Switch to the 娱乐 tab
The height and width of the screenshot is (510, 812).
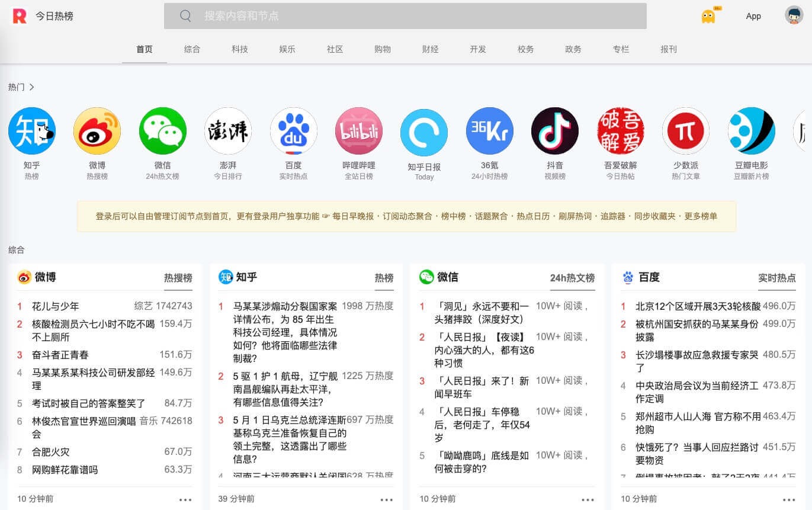tap(287, 49)
